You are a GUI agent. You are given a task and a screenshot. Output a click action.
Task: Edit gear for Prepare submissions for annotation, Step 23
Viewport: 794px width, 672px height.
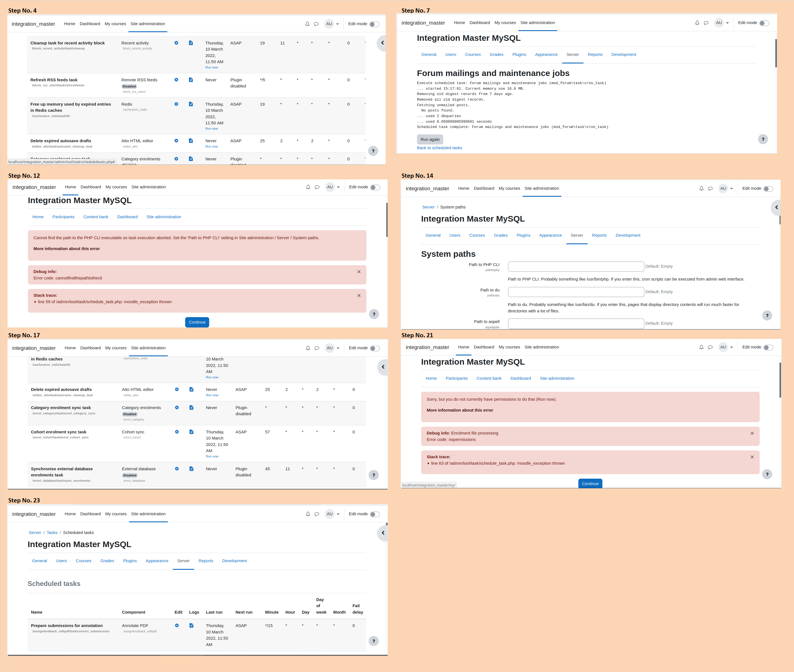coord(177,626)
